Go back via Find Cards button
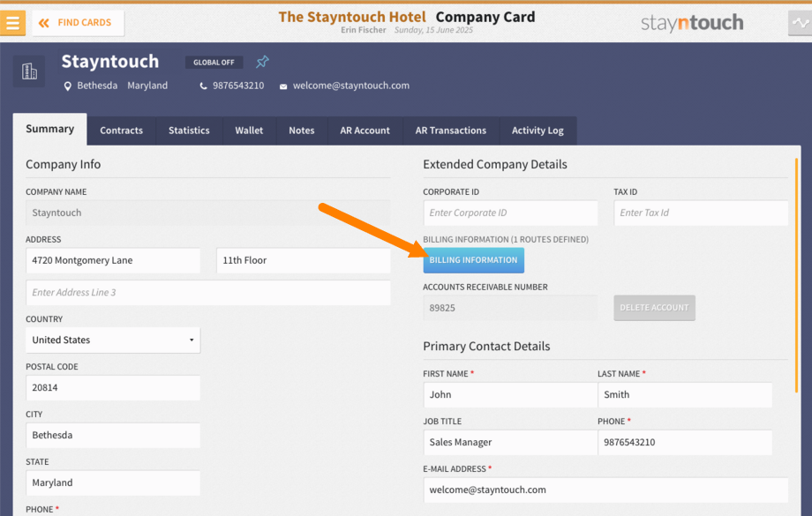This screenshot has height=516, width=812. click(x=79, y=23)
